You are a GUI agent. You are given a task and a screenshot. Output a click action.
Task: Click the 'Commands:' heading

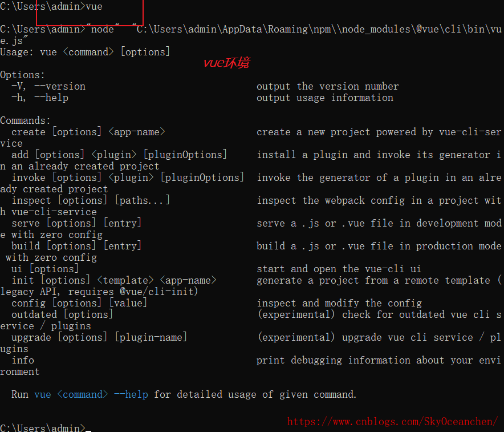coord(26,120)
